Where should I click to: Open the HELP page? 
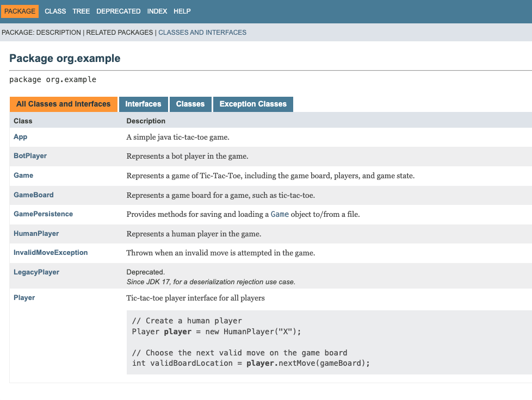pos(182,11)
